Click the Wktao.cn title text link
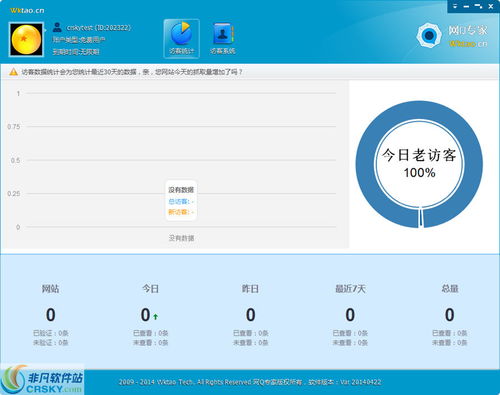 tap(27, 10)
